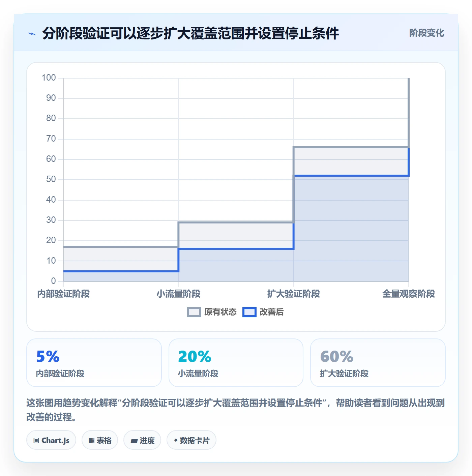Click the bar icon in 进度 tag
The image size is (472, 476).
pyautogui.click(x=134, y=441)
